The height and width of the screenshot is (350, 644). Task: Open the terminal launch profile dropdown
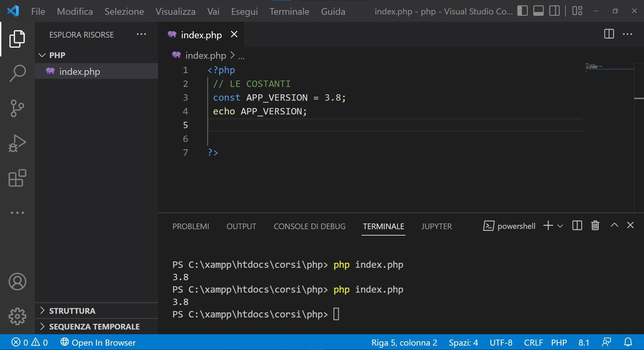[x=560, y=226]
